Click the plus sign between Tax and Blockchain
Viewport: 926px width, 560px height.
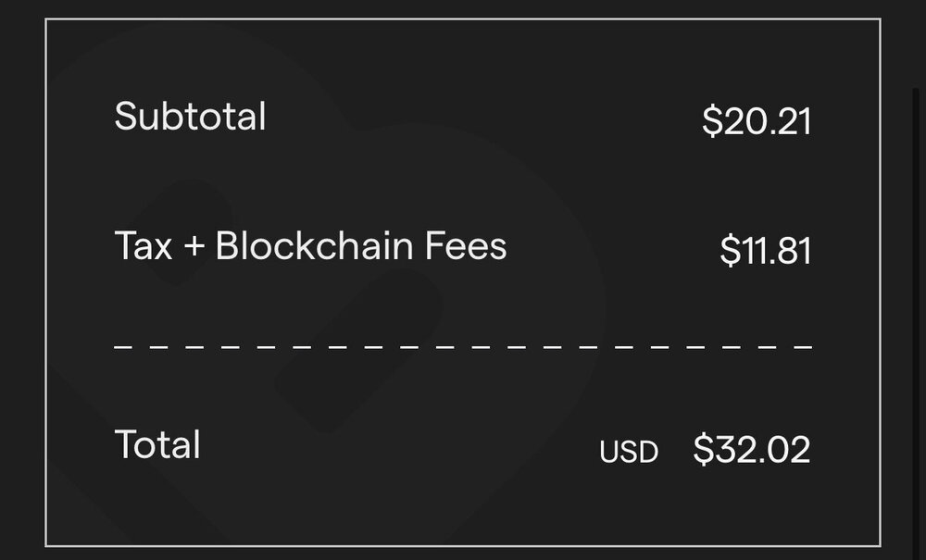194,248
